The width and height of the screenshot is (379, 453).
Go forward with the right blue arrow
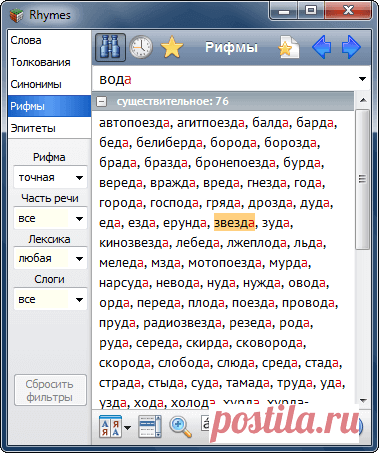pos(351,47)
